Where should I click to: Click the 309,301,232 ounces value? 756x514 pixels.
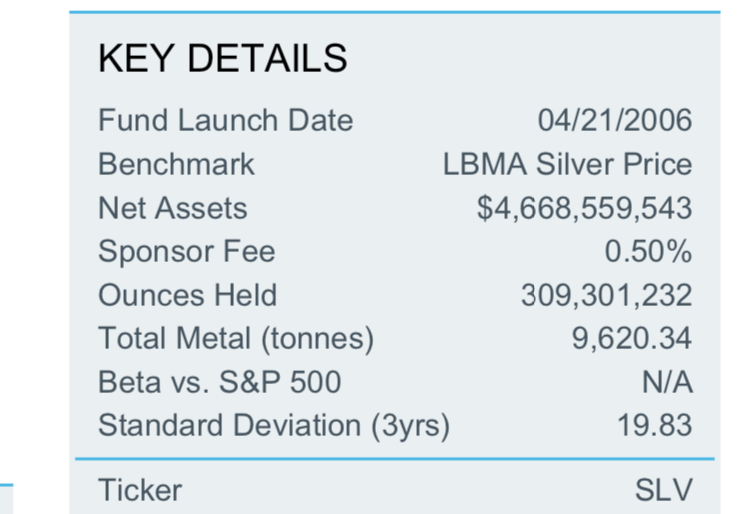[607, 295]
